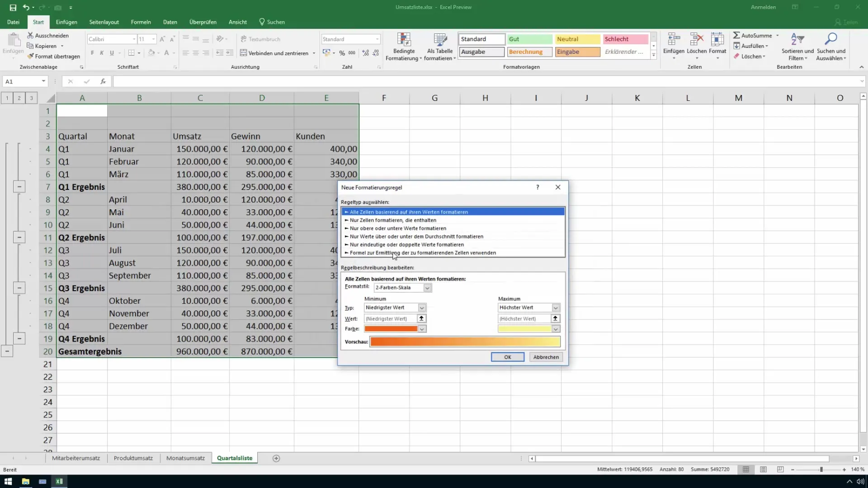
Task: Click the Save icon in the title bar
Action: 13,8
